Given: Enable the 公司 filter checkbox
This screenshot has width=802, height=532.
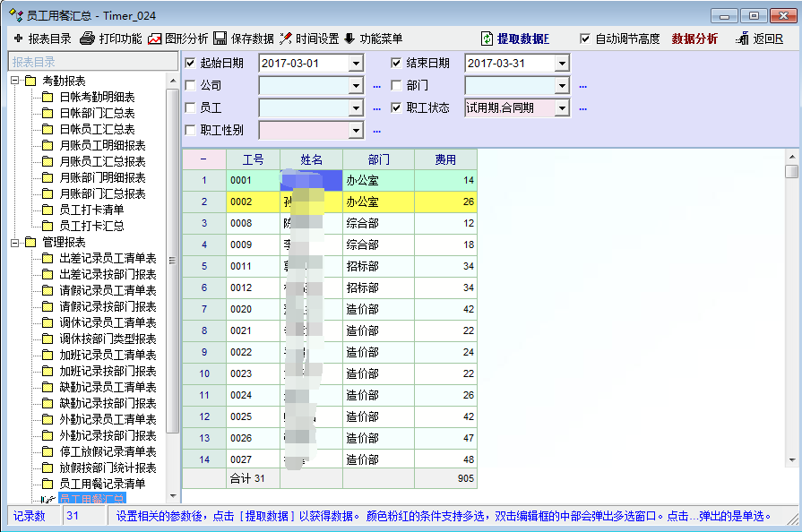Looking at the screenshot, I should (190, 86).
